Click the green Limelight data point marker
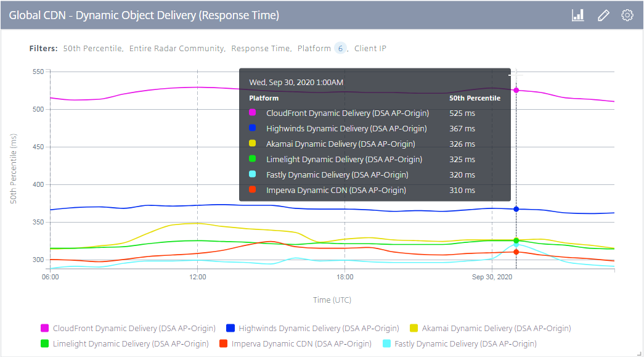This screenshot has width=644, height=357. coord(516,240)
